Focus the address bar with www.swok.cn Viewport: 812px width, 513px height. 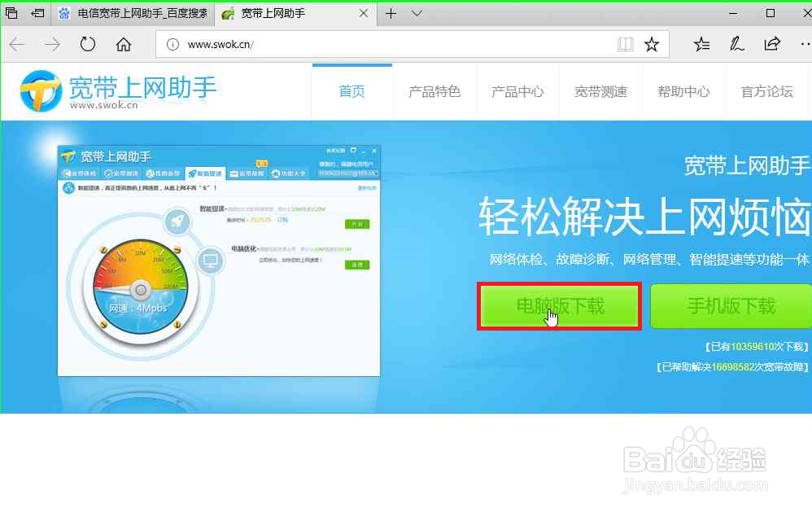point(412,45)
